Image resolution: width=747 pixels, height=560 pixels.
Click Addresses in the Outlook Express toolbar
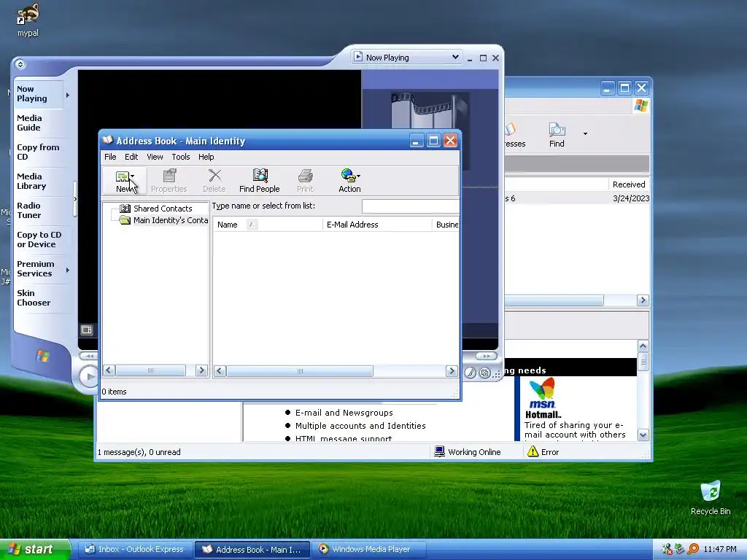(514, 135)
